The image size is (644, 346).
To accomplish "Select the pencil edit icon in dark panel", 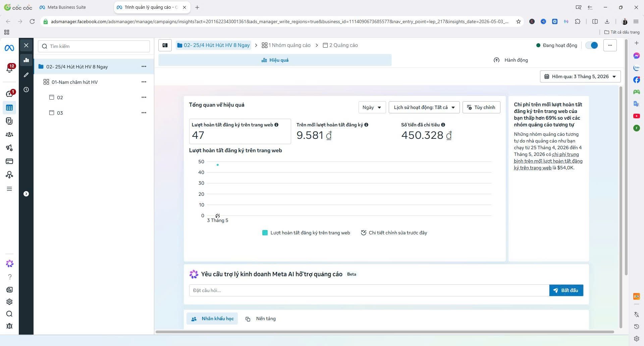I will click(x=26, y=75).
